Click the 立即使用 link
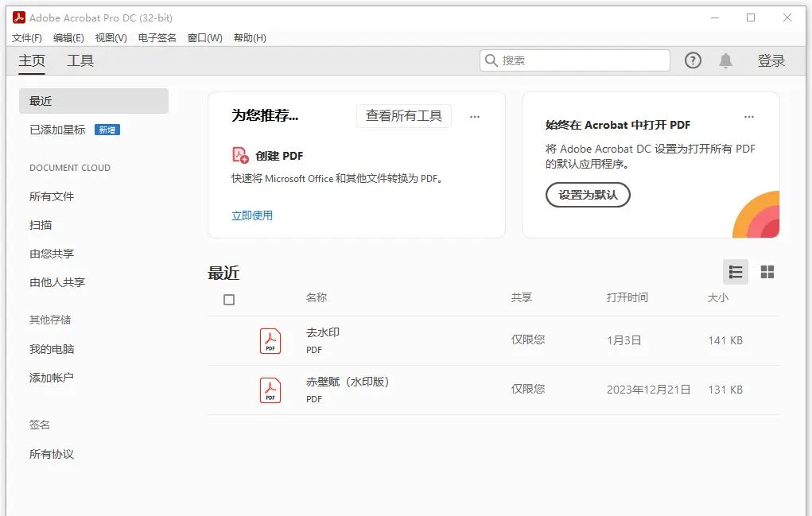The image size is (812, 516). 252,215
